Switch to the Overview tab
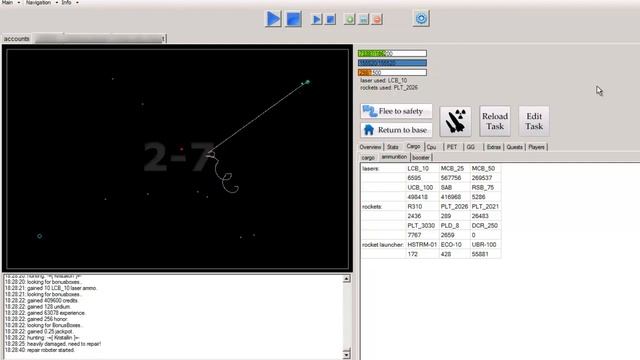Viewport: 640px width, 360px height. pos(370,147)
